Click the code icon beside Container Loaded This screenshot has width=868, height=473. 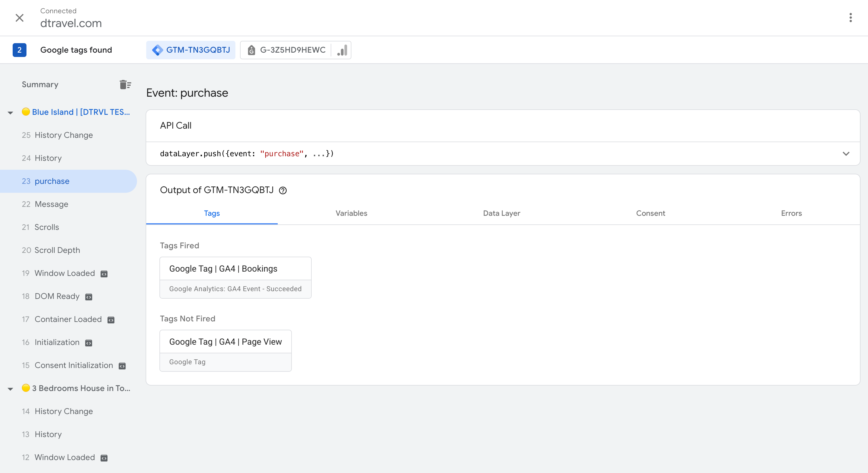[x=111, y=320]
